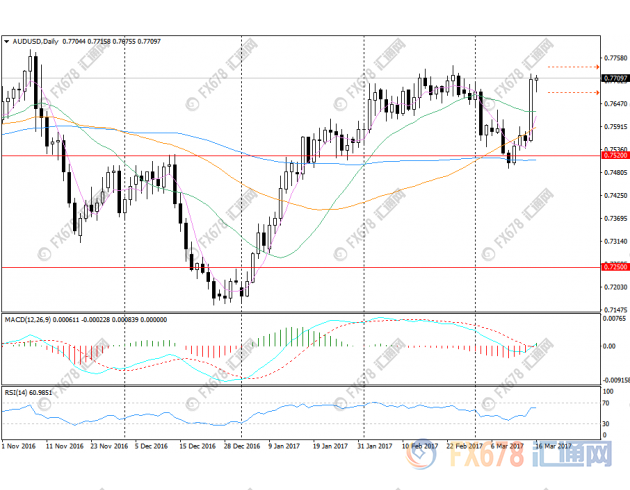Select the gray horizontal line at 0.72500
Screen dimensions: 630x490
click(x=300, y=268)
